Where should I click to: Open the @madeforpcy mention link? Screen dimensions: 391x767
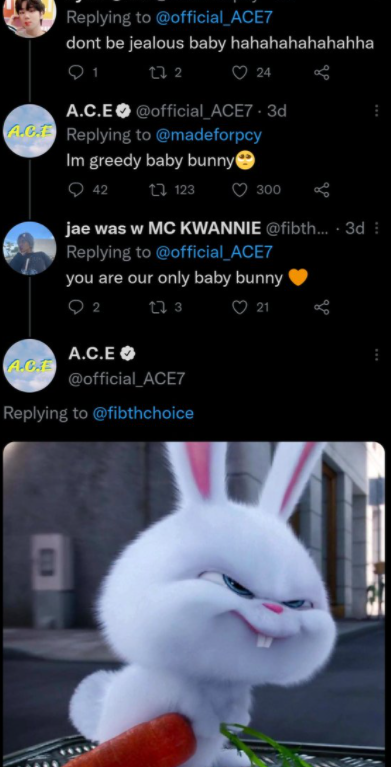[x=208, y=135]
